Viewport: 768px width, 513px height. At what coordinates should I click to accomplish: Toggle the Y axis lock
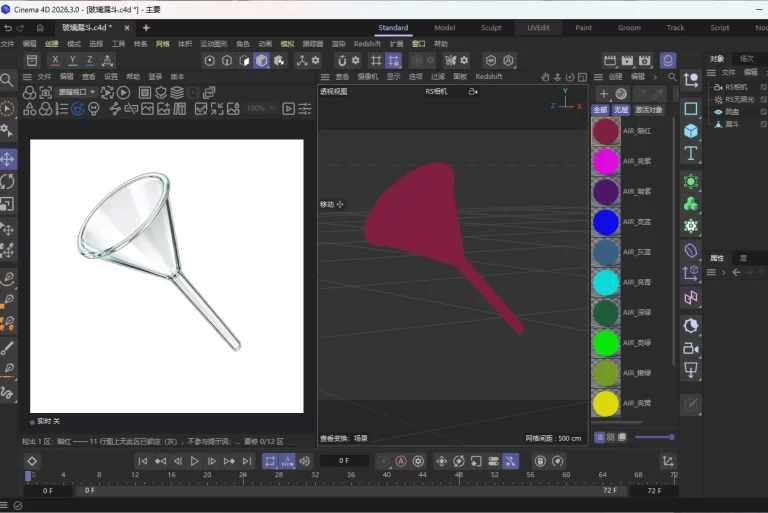coord(72,60)
